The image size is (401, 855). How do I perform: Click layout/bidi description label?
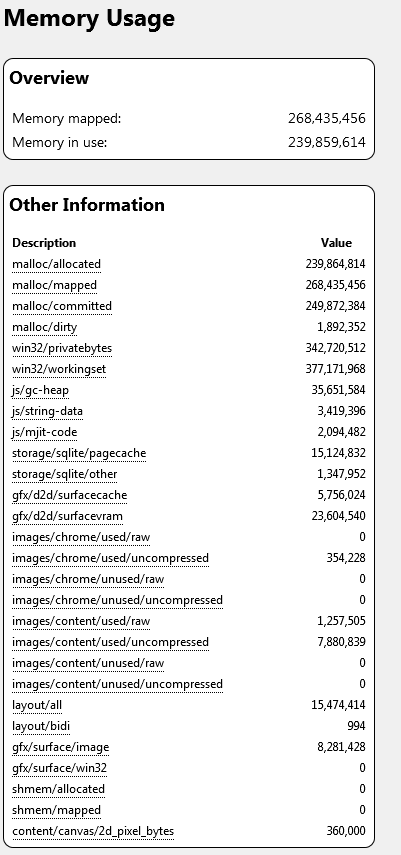[41, 726]
